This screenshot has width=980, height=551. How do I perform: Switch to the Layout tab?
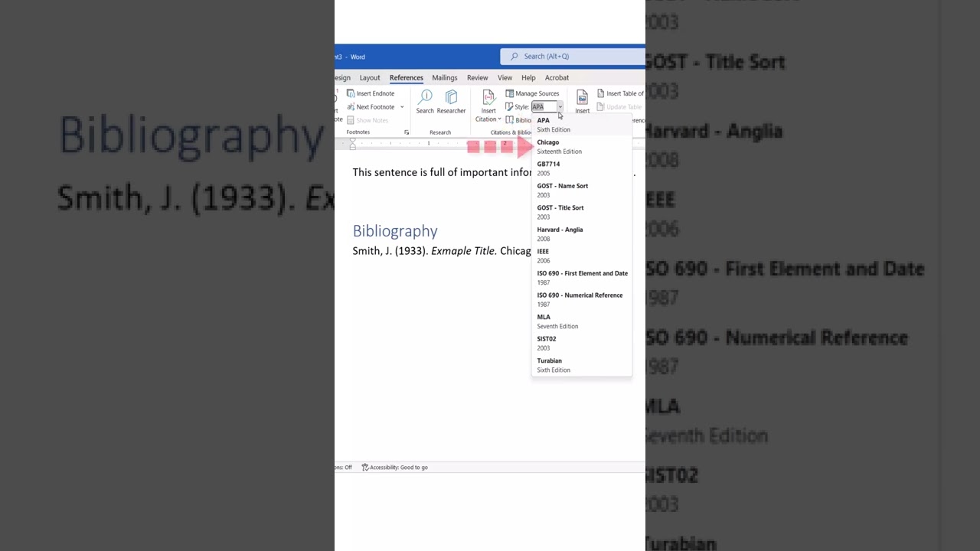[x=370, y=77]
